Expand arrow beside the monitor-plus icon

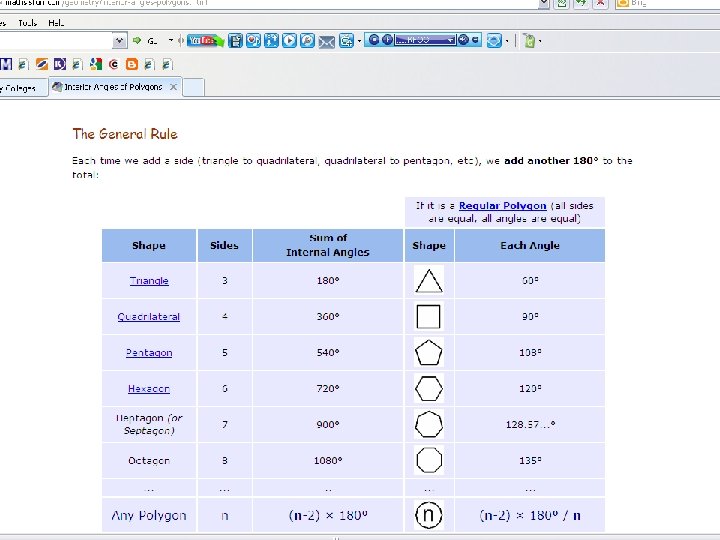[359, 41]
